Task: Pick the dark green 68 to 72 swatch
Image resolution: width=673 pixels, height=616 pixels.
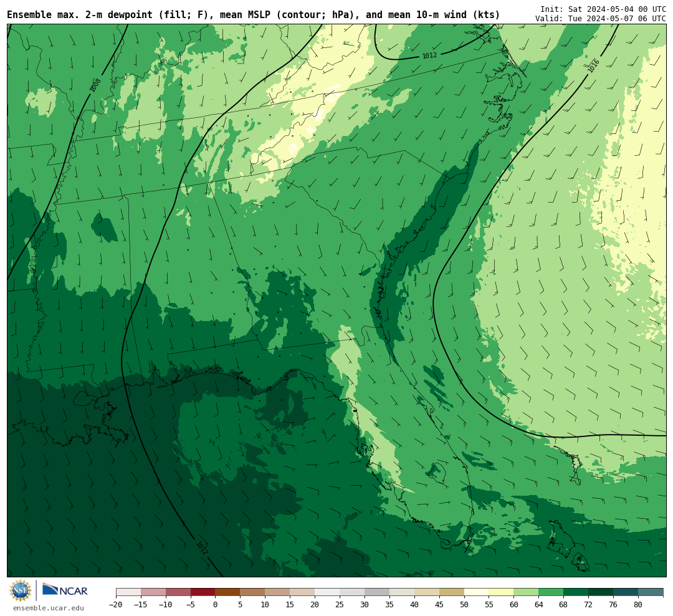Action: [576, 592]
